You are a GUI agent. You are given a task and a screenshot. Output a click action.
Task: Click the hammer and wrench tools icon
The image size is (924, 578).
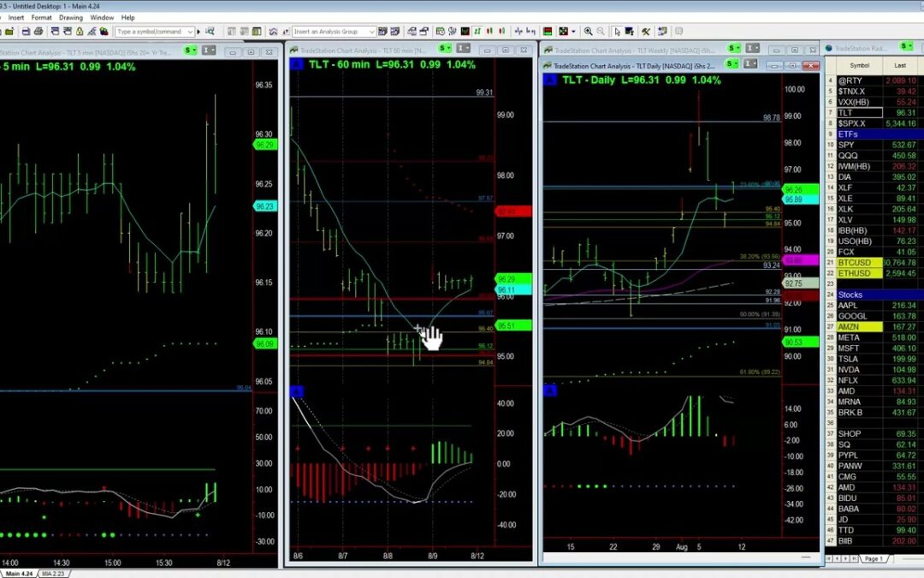(x=646, y=32)
